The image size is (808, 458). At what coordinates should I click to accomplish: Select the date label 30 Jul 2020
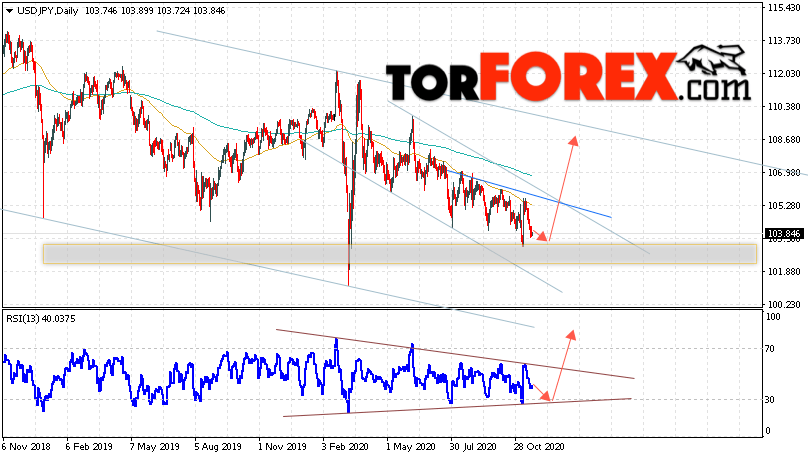pos(473,446)
